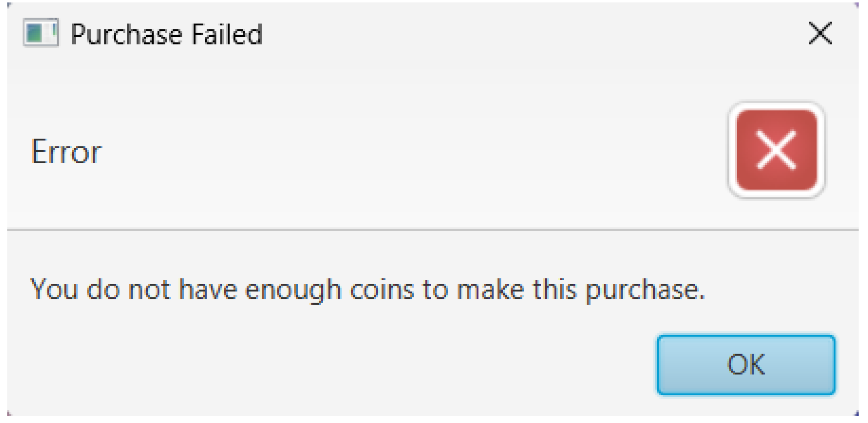Click the word "Purchase" in the title
The width and height of the screenshot is (868, 423).
(126, 34)
